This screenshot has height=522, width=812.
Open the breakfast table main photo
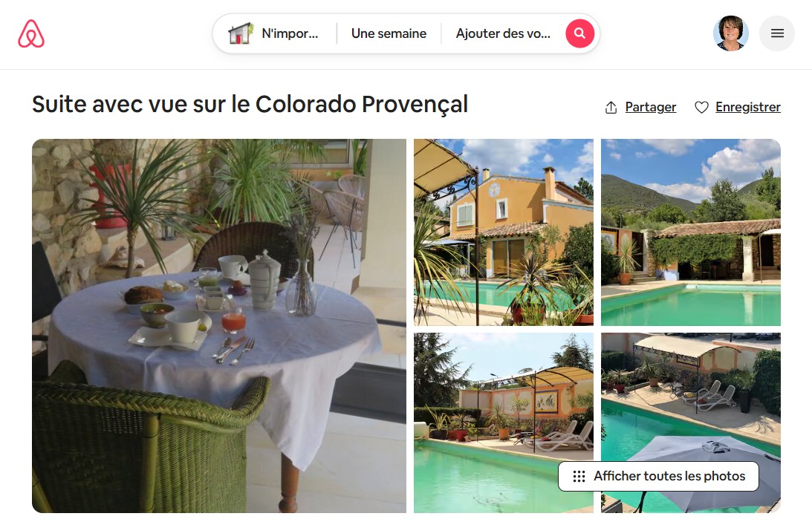[219, 326]
